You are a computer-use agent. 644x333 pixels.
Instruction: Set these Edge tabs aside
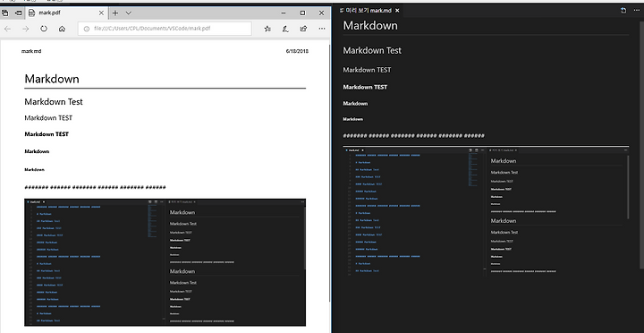click(18, 13)
